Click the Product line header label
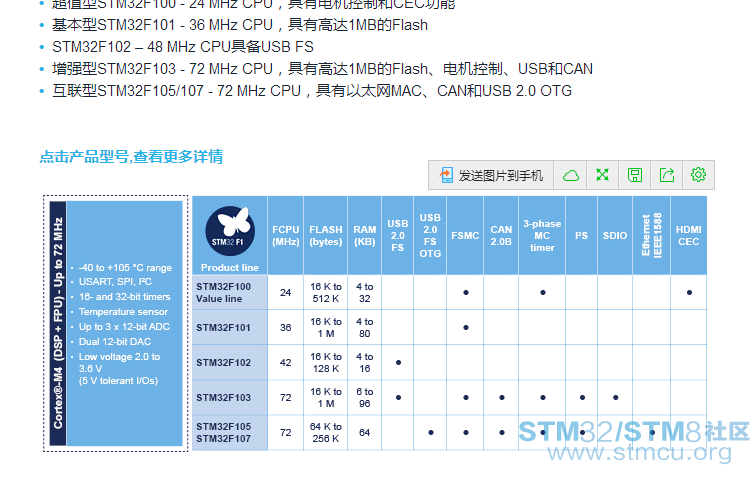This screenshot has height=477, width=756. coord(230,267)
